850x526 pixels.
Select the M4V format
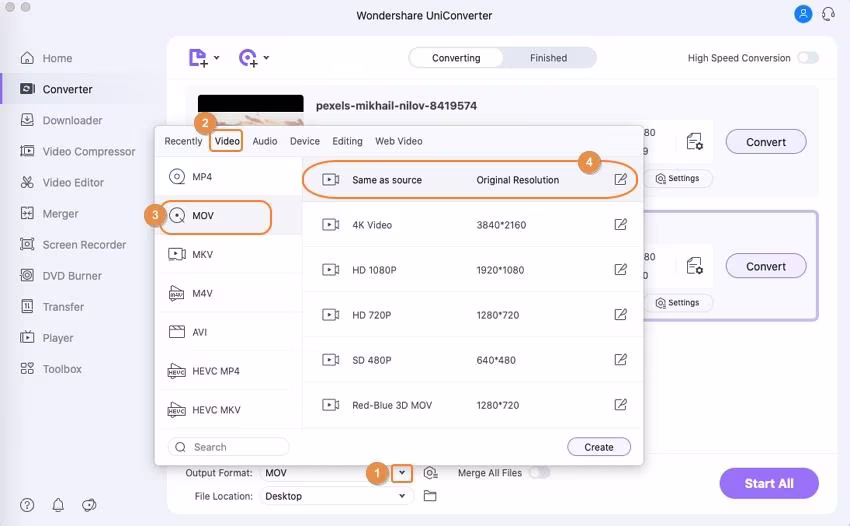[228, 293]
